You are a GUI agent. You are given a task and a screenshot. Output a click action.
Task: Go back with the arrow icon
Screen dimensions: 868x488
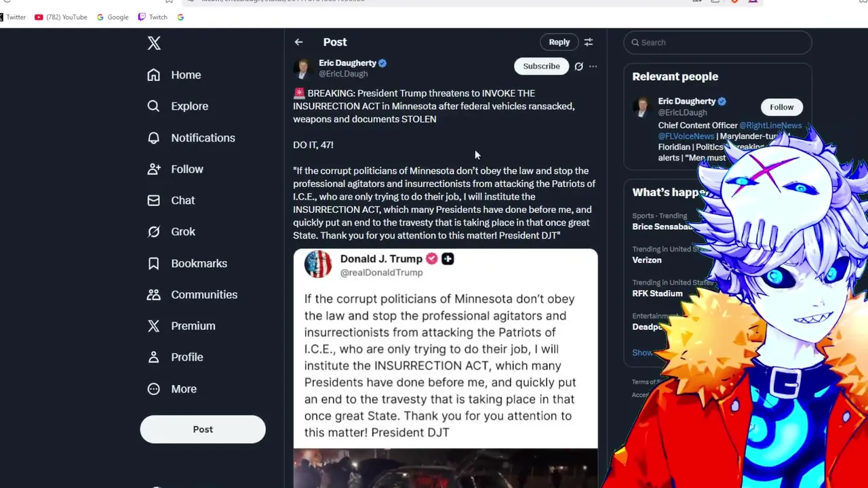pyautogui.click(x=298, y=42)
